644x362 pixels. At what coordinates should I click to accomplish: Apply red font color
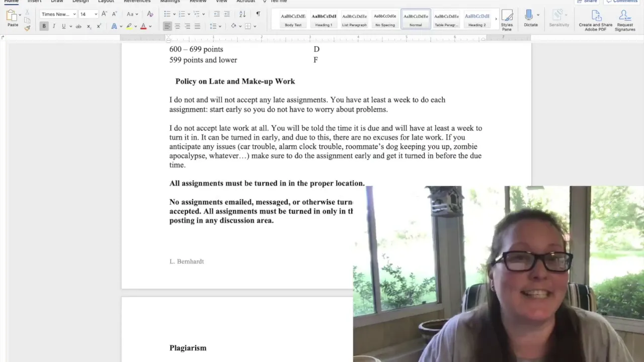coord(143,26)
